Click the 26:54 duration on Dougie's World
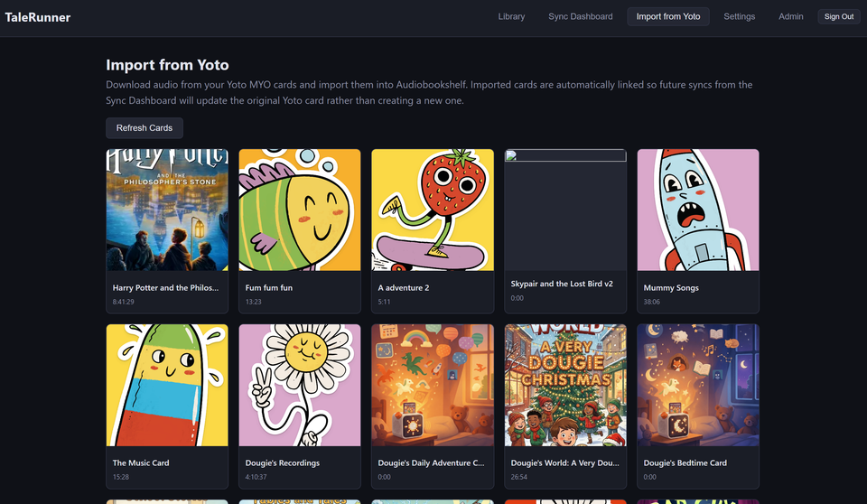This screenshot has width=867, height=504. (x=518, y=477)
